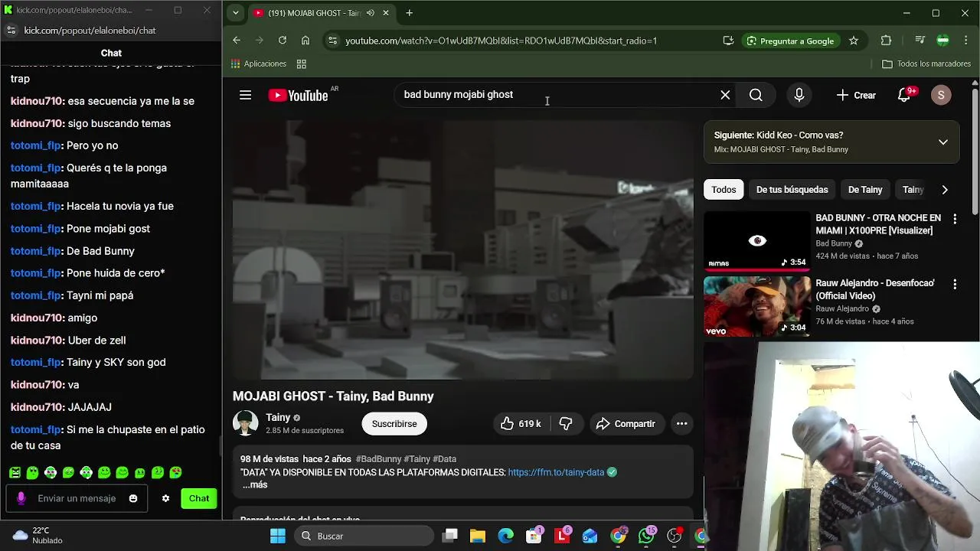The width and height of the screenshot is (980, 551).
Task: Like the MOJABI GHOST video
Action: pyautogui.click(x=521, y=423)
